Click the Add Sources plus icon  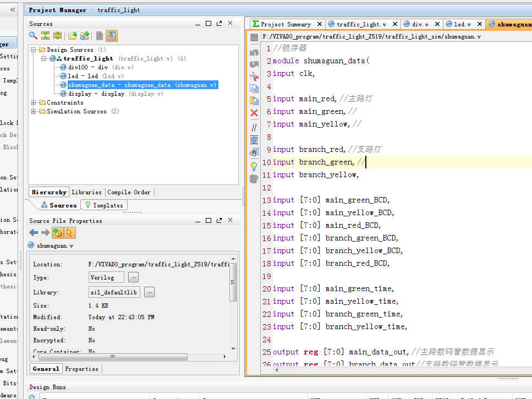tap(85, 36)
